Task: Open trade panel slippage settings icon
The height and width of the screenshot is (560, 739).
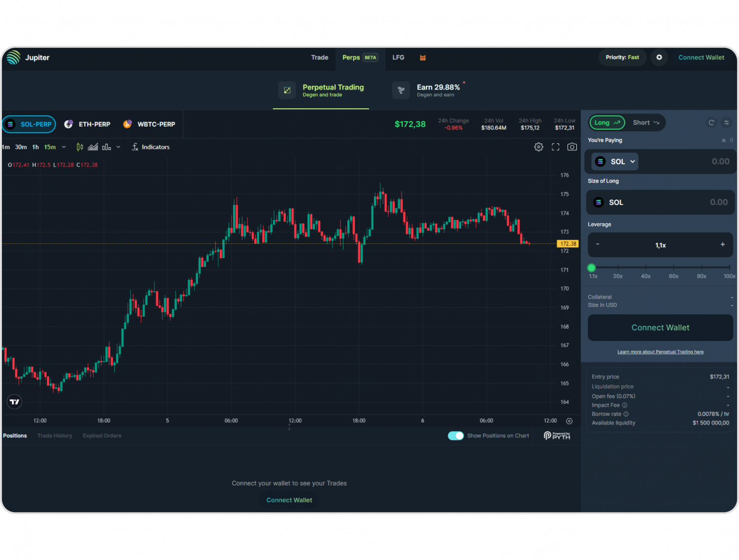Action: (x=727, y=123)
